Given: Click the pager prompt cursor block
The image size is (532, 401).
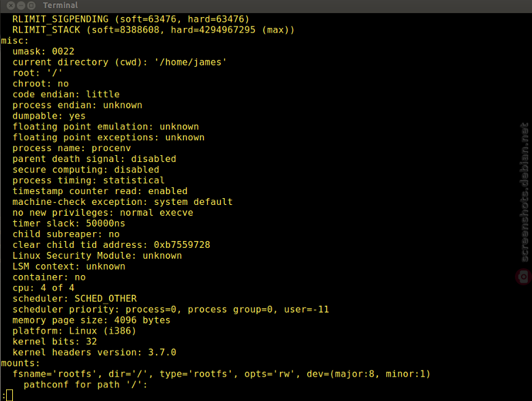Looking at the screenshot, I should tap(10, 396).
